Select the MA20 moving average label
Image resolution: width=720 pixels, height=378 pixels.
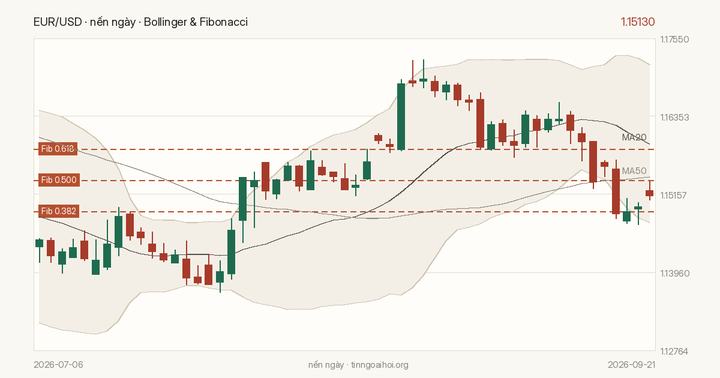(x=634, y=137)
